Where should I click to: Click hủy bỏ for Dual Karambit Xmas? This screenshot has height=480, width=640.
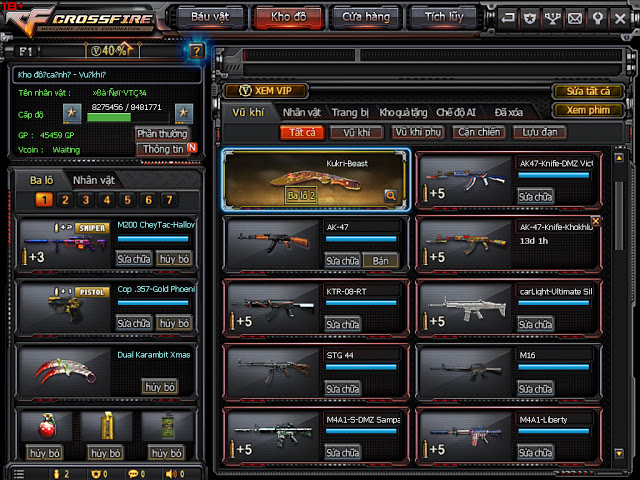click(x=160, y=387)
